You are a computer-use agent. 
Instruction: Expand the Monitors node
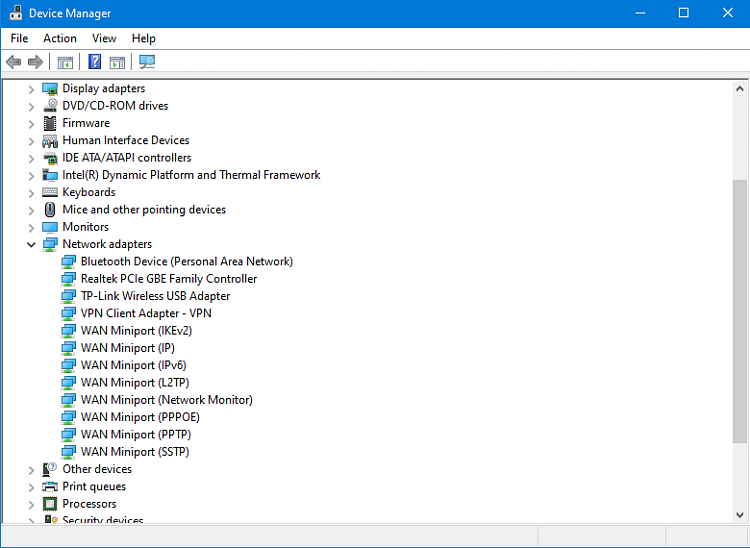tap(31, 227)
